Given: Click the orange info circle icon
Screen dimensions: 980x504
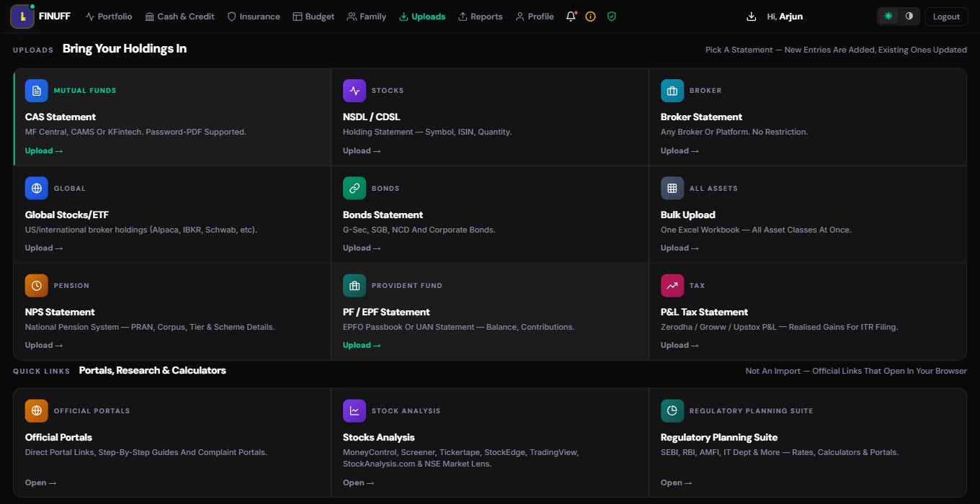Looking at the screenshot, I should tap(591, 17).
